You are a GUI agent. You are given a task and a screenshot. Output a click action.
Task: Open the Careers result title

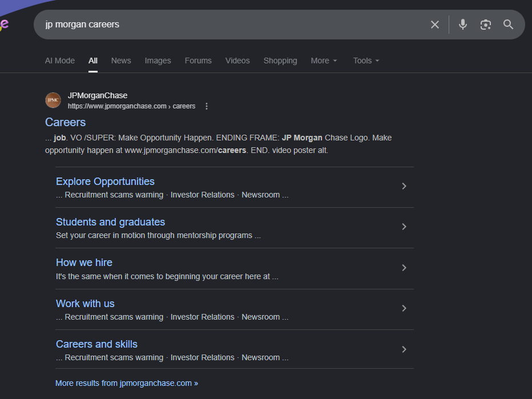point(66,122)
